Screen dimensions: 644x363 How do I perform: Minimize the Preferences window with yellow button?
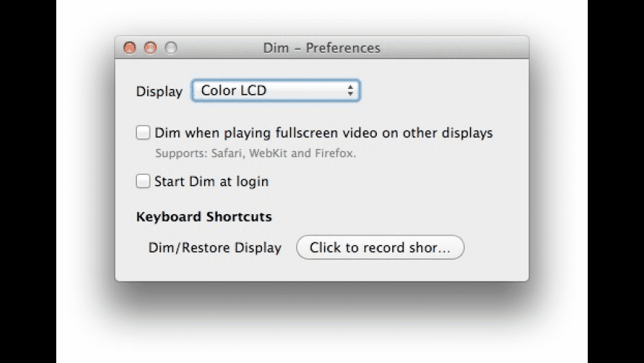pos(150,48)
